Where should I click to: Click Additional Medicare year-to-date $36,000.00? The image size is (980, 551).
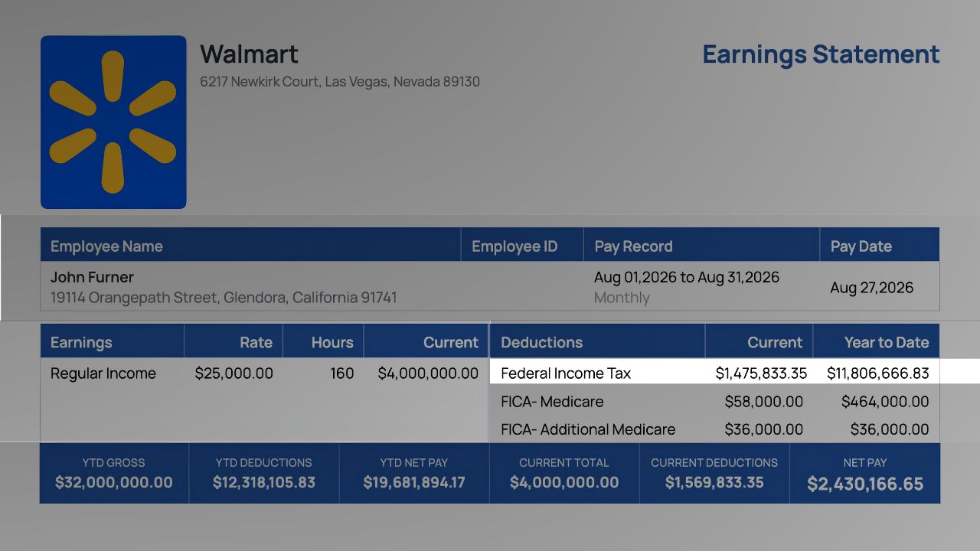tap(890, 429)
